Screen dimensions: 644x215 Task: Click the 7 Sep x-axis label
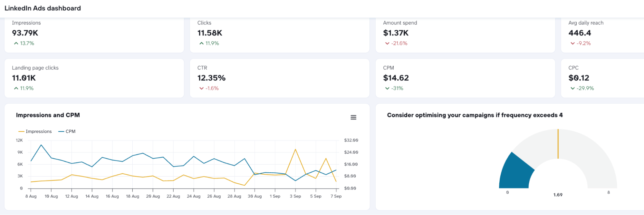tap(336, 196)
